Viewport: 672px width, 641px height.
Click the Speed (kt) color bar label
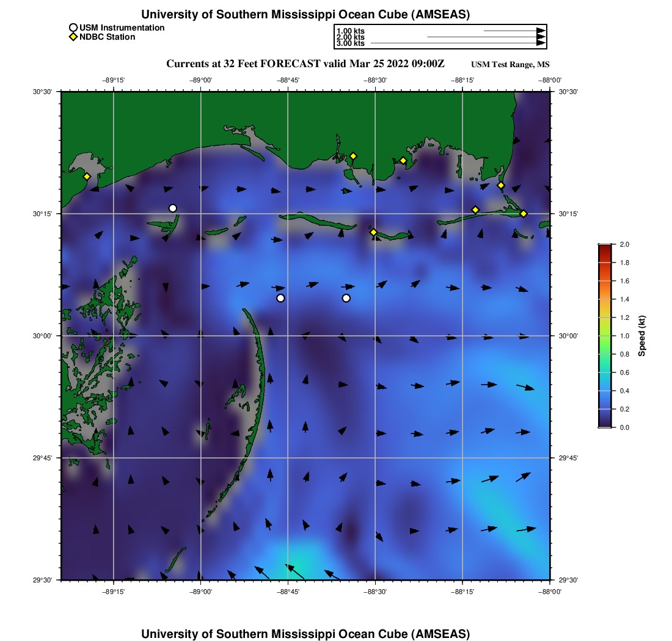[x=642, y=336]
